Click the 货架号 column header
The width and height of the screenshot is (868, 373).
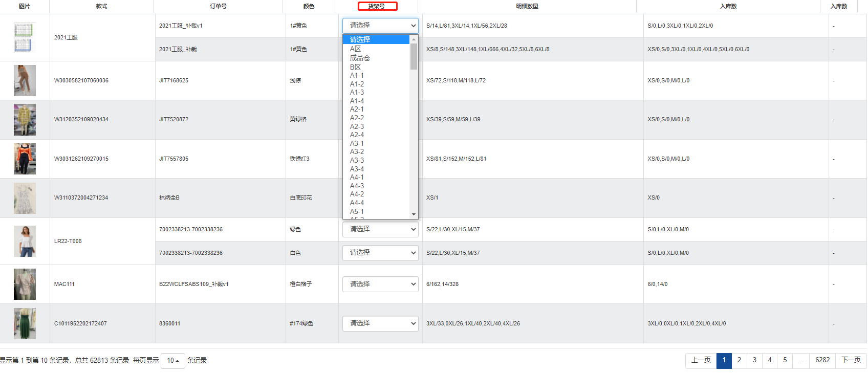pyautogui.click(x=377, y=6)
